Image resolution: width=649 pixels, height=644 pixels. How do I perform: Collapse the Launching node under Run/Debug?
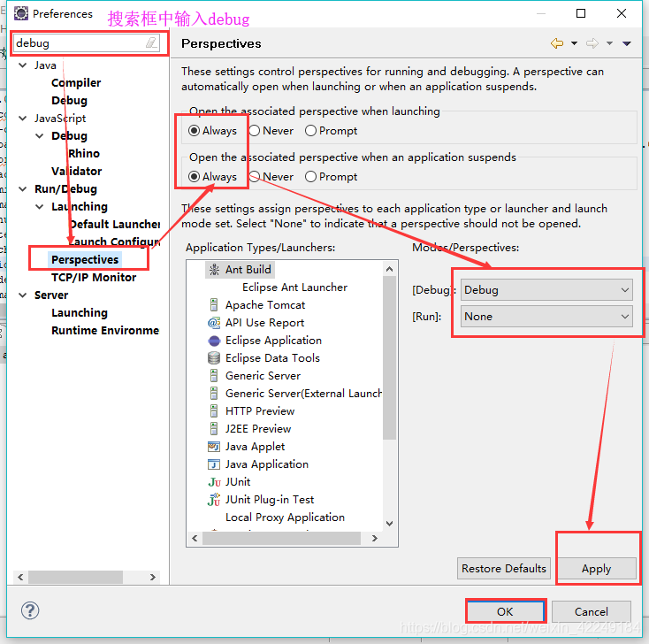pos(40,207)
